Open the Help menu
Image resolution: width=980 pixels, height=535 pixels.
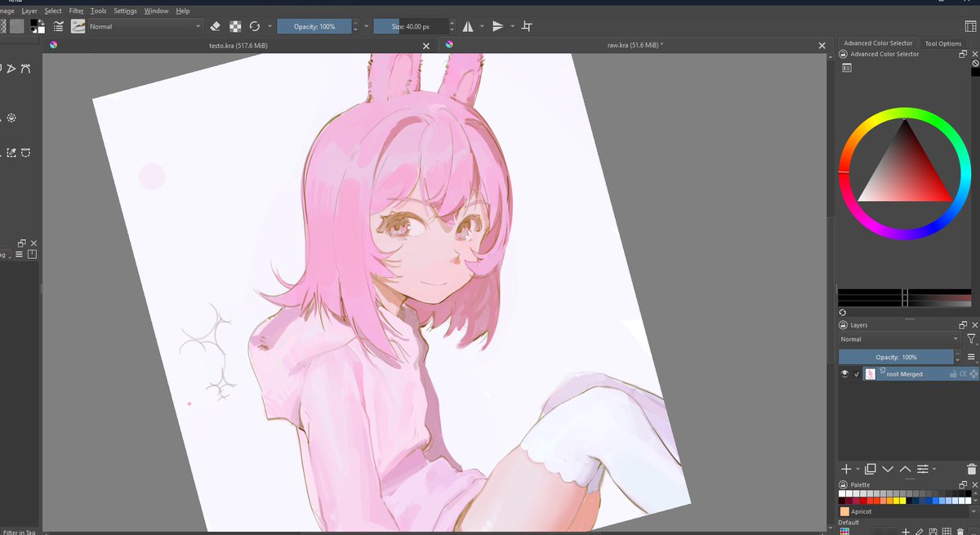click(x=183, y=11)
